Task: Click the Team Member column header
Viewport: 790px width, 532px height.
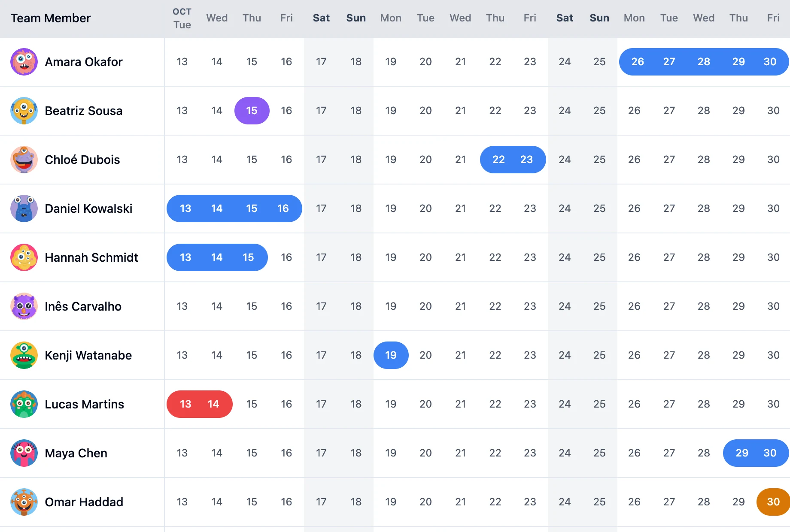Action: tap(51, 18)
